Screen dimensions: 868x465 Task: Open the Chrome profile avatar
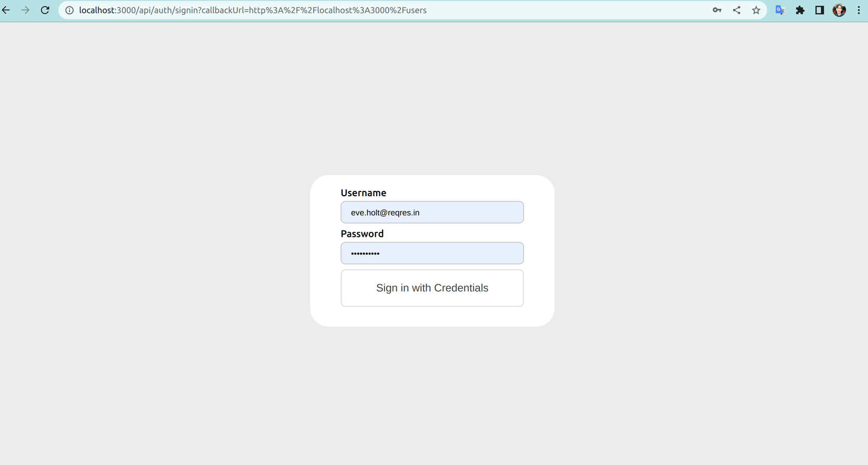pos(840,10)
